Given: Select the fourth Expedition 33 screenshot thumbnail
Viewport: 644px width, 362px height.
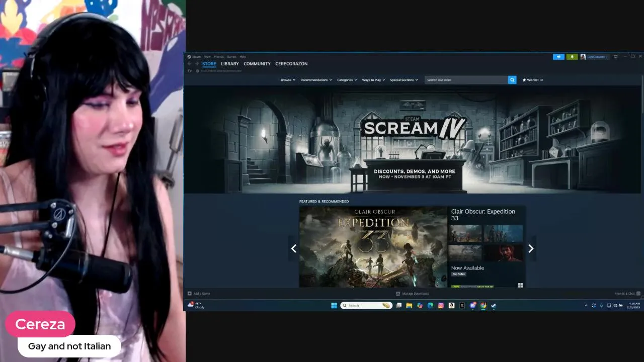Looking at the screenshot, I should (503, 253).
